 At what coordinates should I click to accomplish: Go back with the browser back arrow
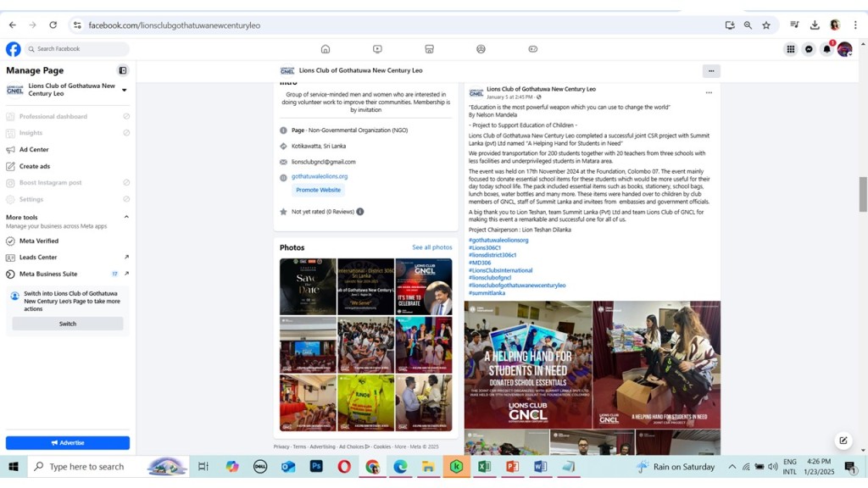click(12, 25)
